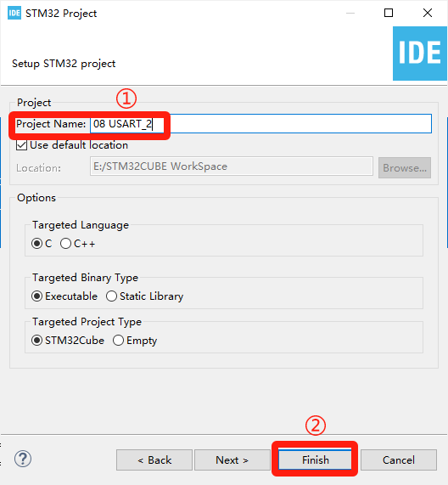Click the Targeted Project Type label
Screen dimensions: 448x485
coord(87,322)
